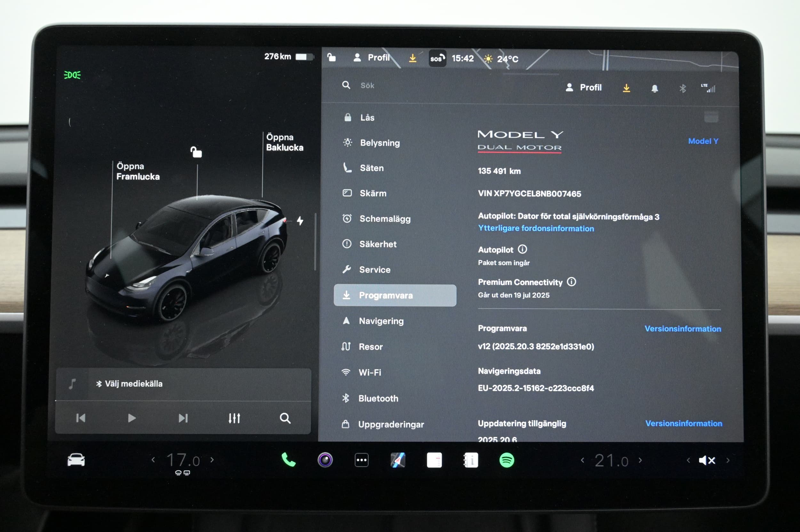
Task: Open Autopilot info circle icon
Action: tap(522, 250)
